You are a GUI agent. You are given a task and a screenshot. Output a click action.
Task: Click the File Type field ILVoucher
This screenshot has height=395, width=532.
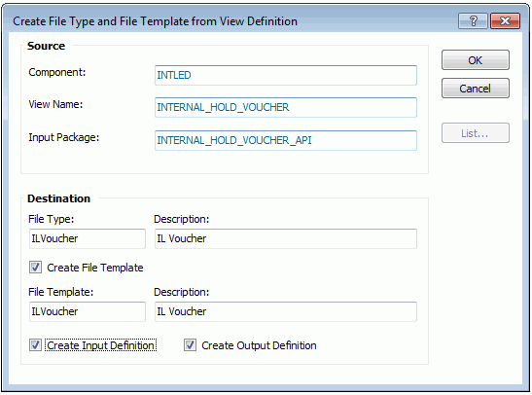tap(88, 238)
